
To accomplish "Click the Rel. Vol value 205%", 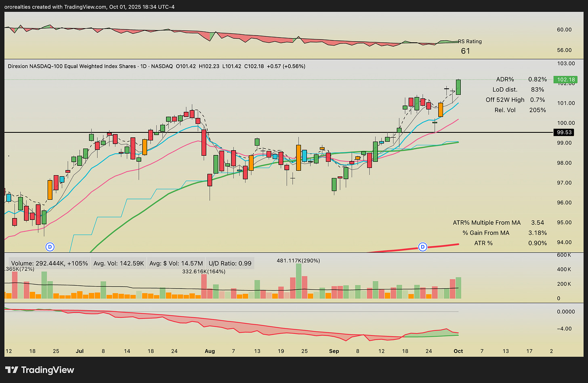I will click(x=538, y=110).
